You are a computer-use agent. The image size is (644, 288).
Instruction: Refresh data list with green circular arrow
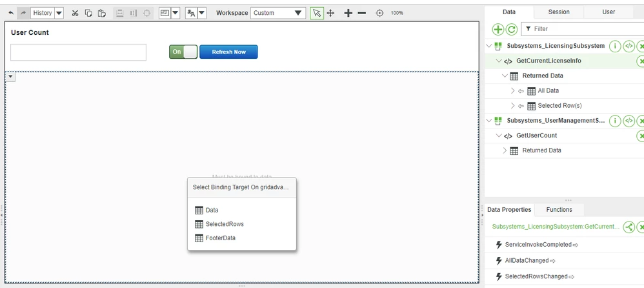click(511, 29)
